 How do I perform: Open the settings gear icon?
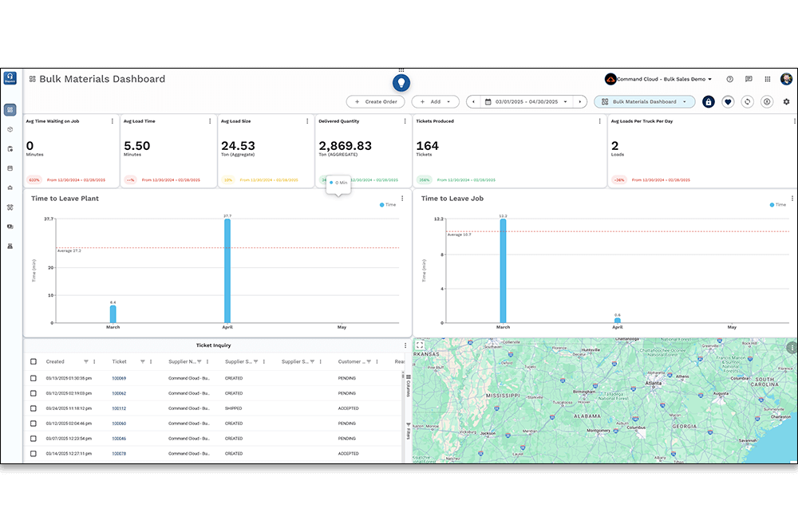(786, 102)
